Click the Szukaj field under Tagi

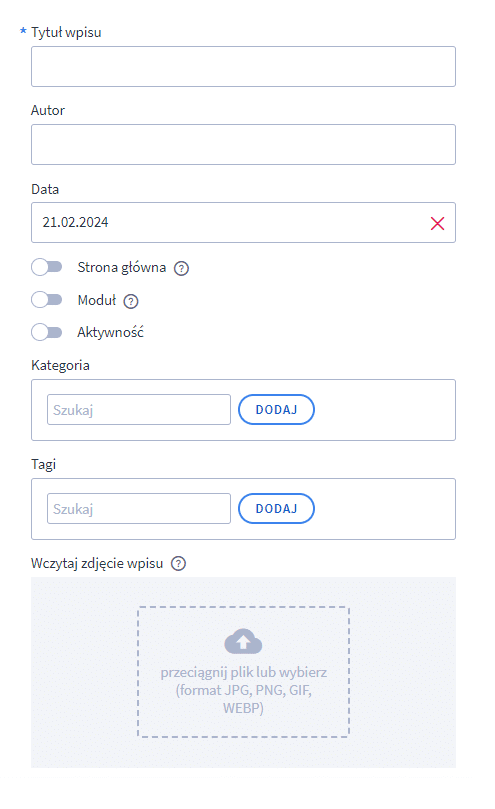pos(139,509)
